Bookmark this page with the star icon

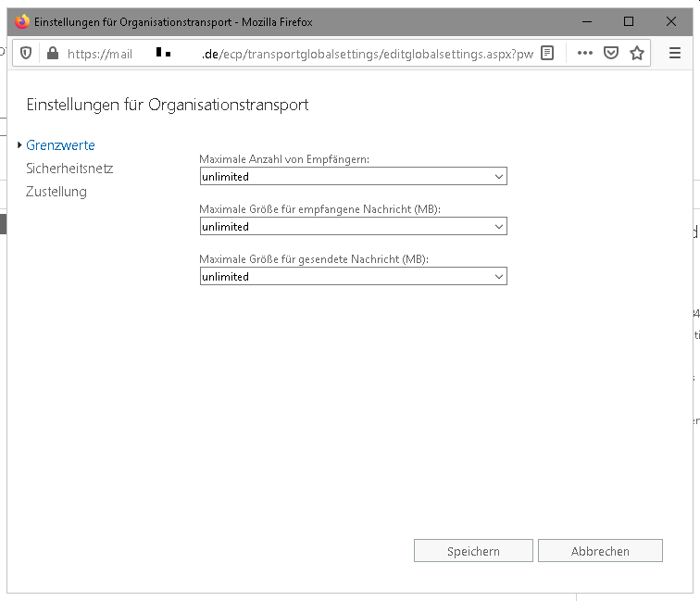pyautogui.click(x=637, y=54)
